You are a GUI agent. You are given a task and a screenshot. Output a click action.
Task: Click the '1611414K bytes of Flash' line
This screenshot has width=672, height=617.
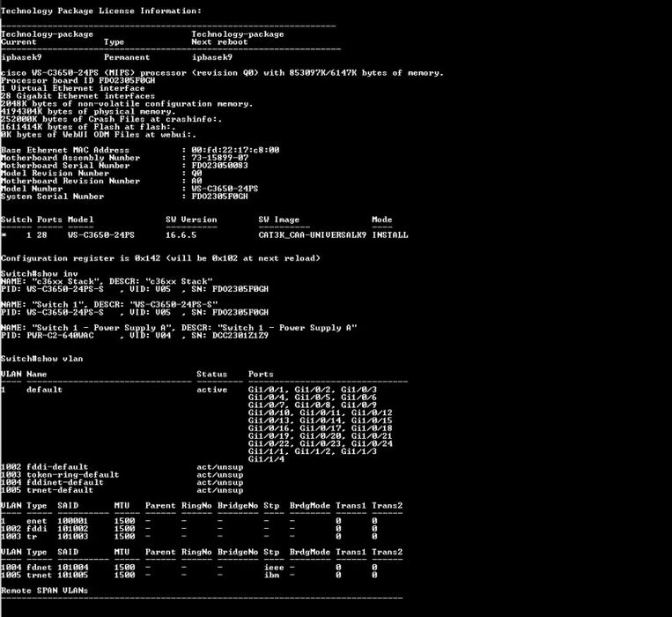pos(88,127)
